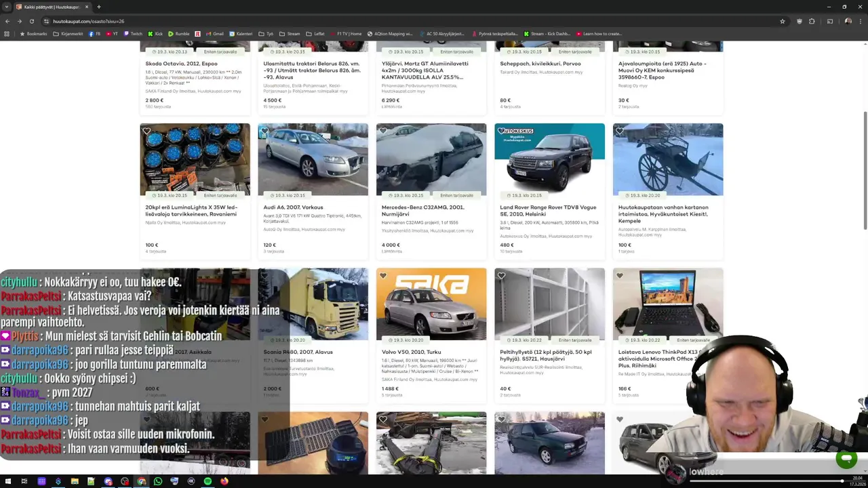Open the Kalenteri bookmark
This screenshot has width=868, height=488.
coord(241,33)
